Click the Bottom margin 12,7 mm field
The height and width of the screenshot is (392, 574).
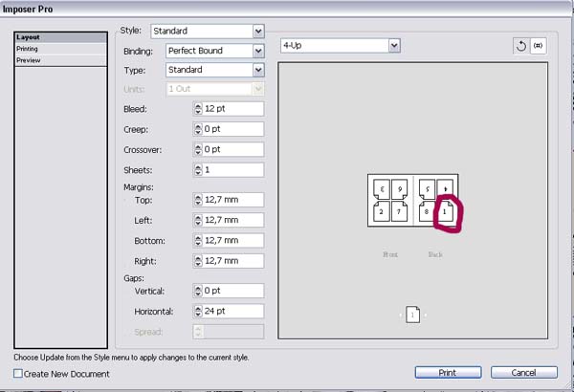click(x=233, y=241)
